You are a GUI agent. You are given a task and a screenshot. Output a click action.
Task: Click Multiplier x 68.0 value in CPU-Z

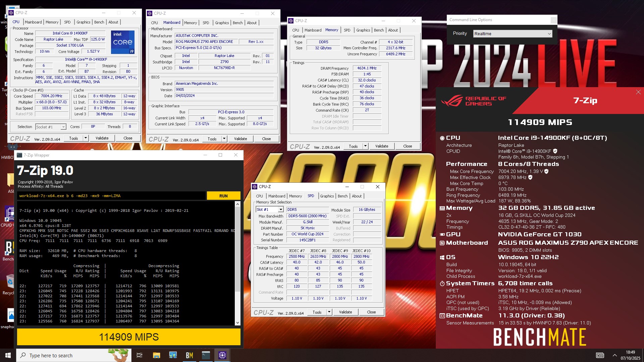52,102
